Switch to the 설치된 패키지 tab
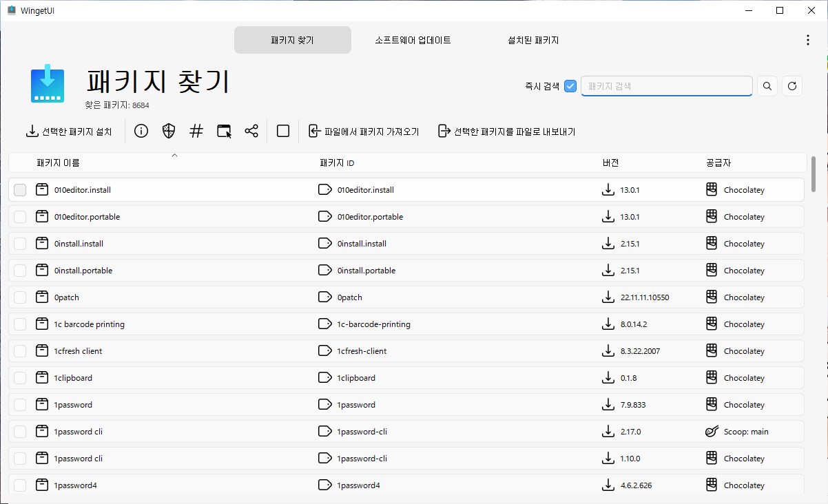Viewport: 828px width, 504px height. pyautogui.click(x=532, y=39)
